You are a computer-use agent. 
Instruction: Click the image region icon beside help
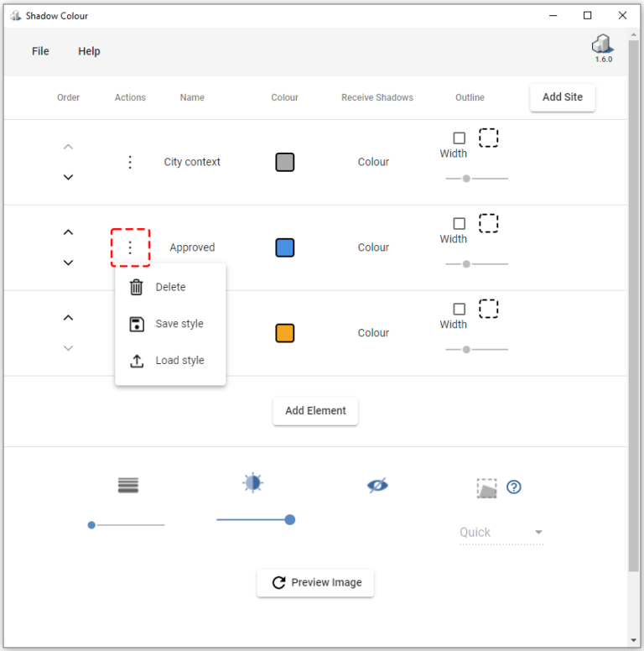tap(486, 488)
